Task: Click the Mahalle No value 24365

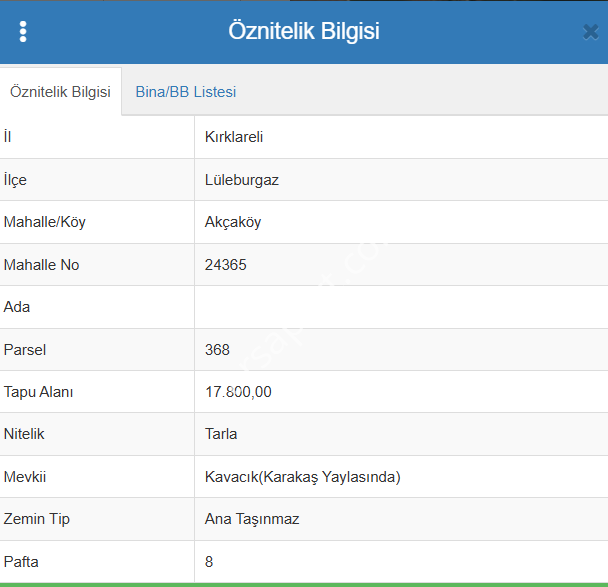Action: [x=226, y=265]
